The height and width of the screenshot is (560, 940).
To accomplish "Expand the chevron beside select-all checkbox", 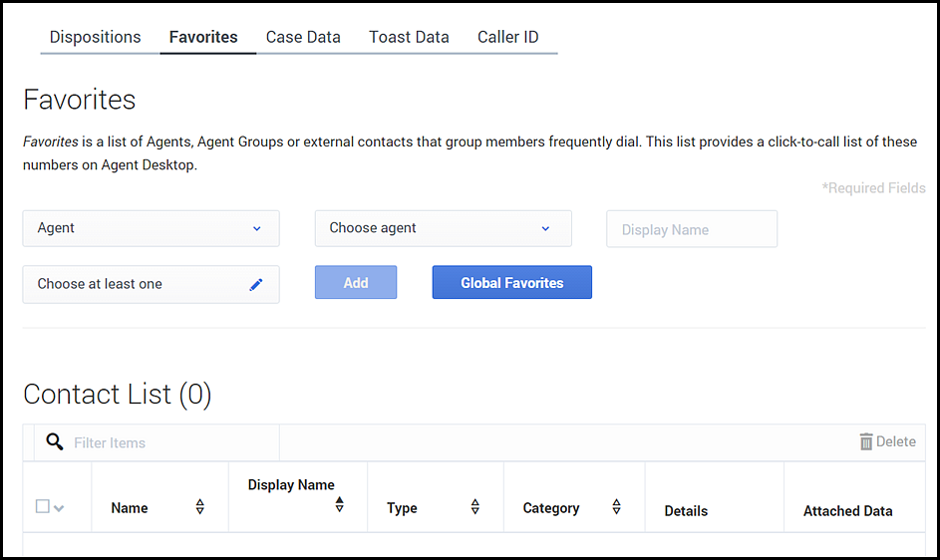I will (x=59, y=508).
